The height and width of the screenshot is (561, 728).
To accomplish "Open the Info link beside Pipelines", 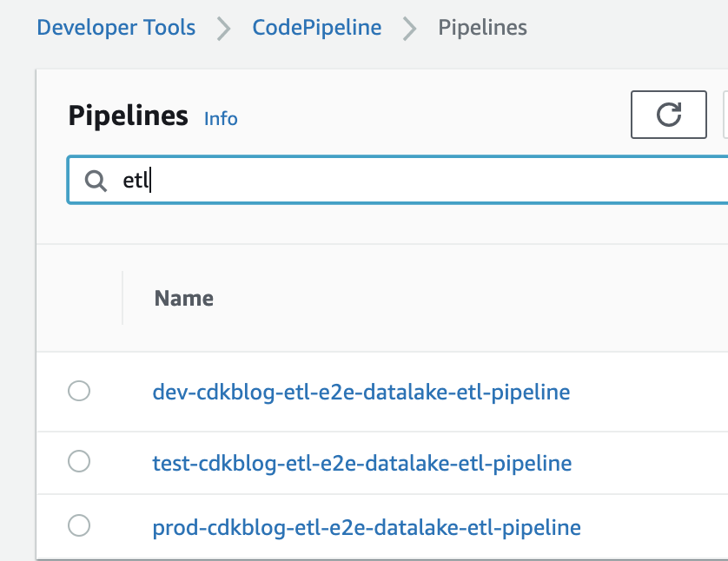I will coord(221,118).
